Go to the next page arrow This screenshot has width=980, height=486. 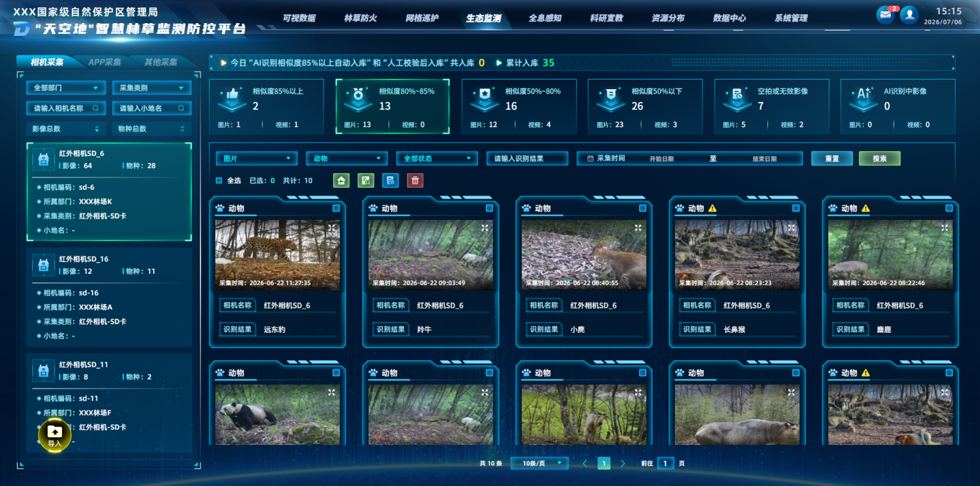coord(623,463)
